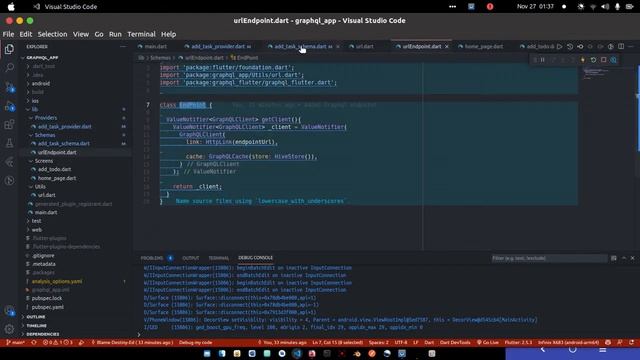Viewport: 640px width, 360px height.
Task: Click the split editor icon in title bar
Action: [x=621, y=47]
